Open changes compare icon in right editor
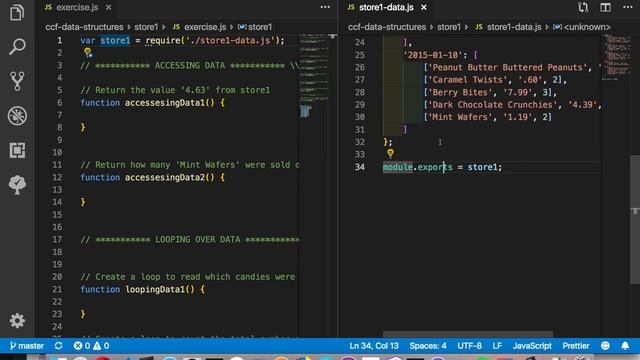Image resolution: width=640 pixels, height=360 pixels. (583, 7)
